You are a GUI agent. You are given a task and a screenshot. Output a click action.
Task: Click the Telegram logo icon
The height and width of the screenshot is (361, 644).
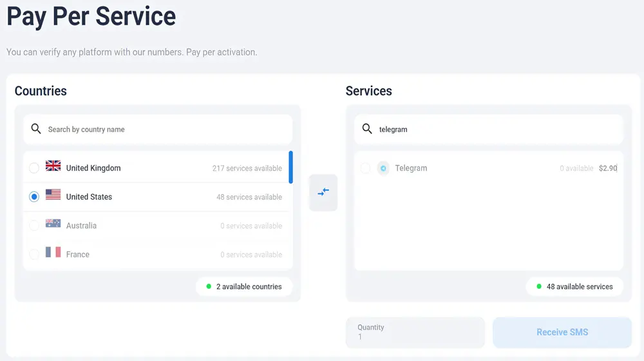coord(383,168)
